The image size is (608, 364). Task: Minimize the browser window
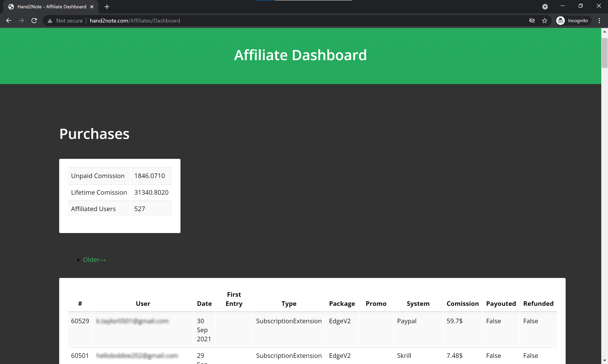click(563, 6)
